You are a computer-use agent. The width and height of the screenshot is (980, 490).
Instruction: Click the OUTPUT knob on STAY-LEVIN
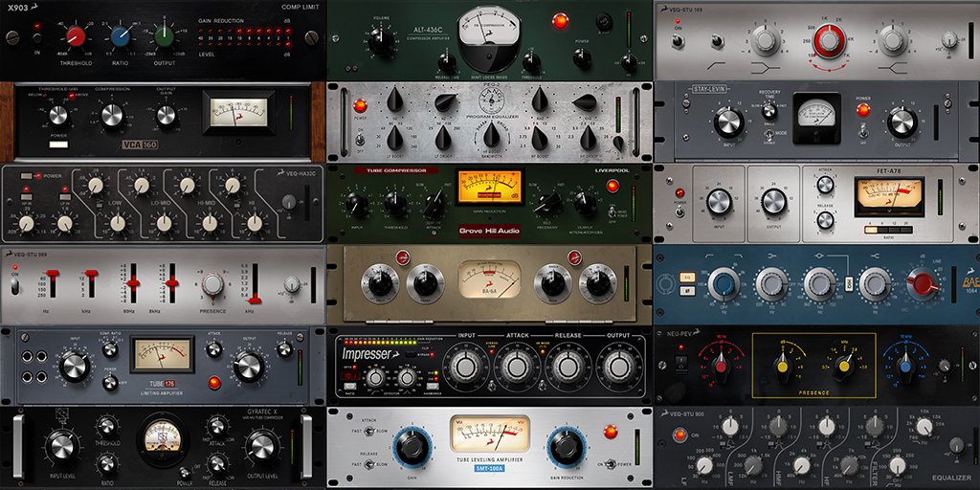(902, 122)
